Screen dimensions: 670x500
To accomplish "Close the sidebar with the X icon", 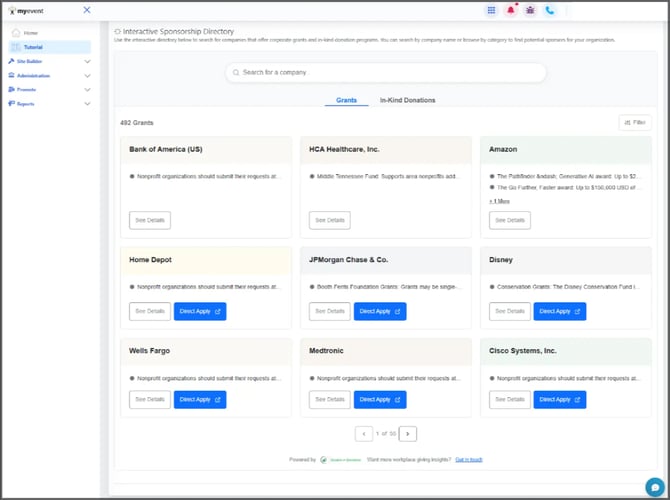I will coord(87,10).
